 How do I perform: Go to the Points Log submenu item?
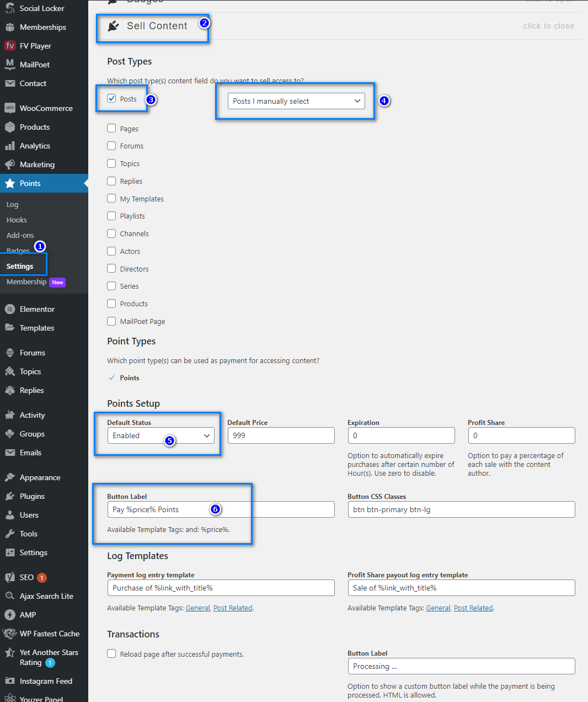tap(13, 204)
